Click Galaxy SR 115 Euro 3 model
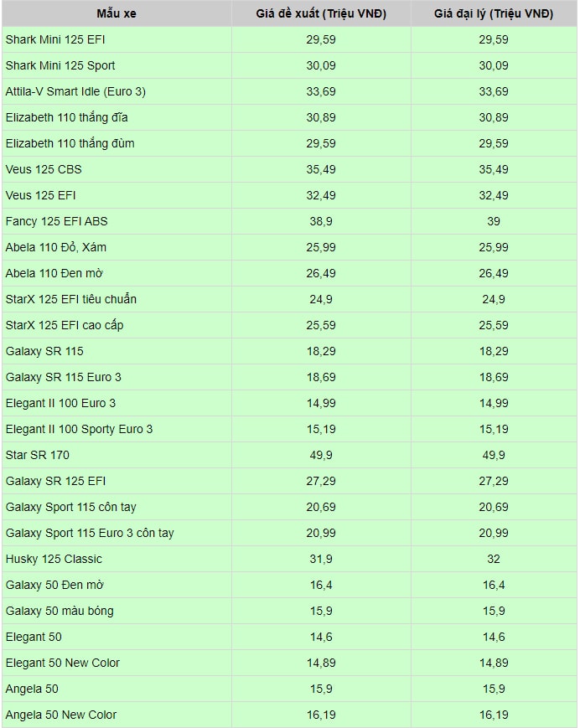Image resolution: width=580 pixels, height=728 pixels. tap(63, 377)
